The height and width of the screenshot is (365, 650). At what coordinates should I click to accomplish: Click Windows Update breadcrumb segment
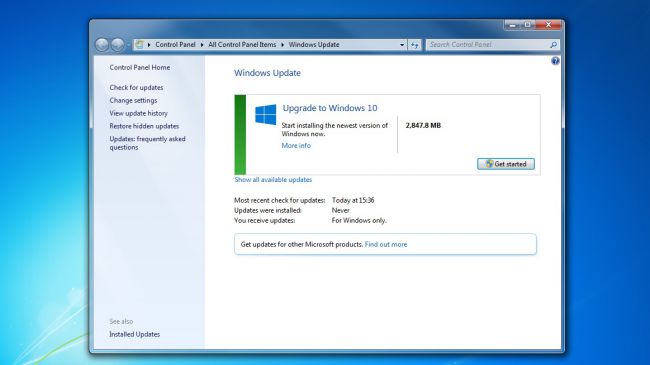pos(314,44)
